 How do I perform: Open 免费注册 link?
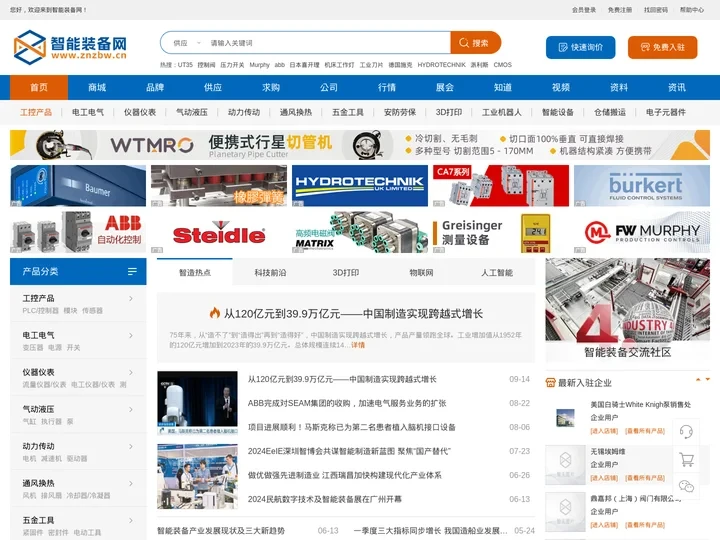620,10
